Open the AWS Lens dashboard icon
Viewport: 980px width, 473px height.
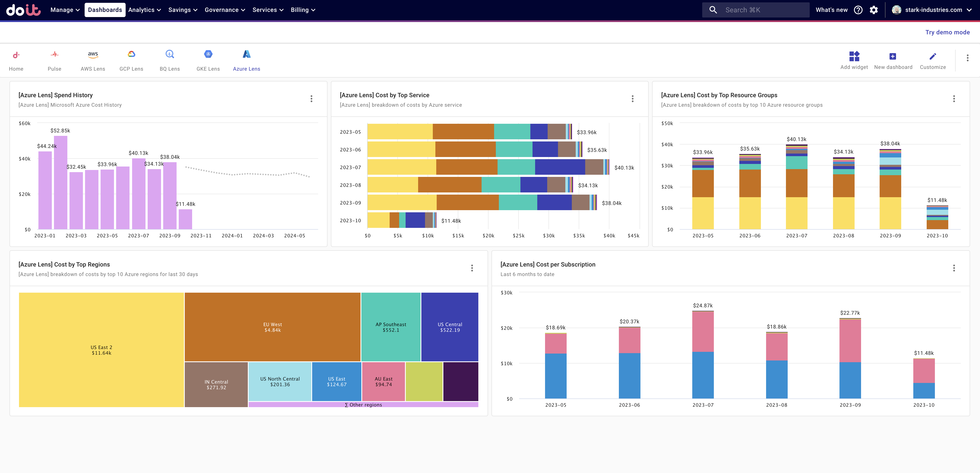(93, 55)
